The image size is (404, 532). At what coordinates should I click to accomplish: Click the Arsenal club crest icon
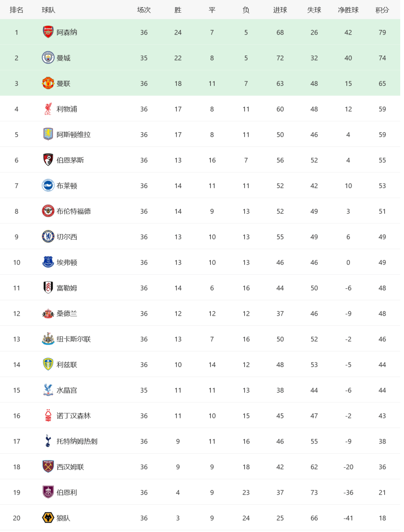[x=48, y=32]
